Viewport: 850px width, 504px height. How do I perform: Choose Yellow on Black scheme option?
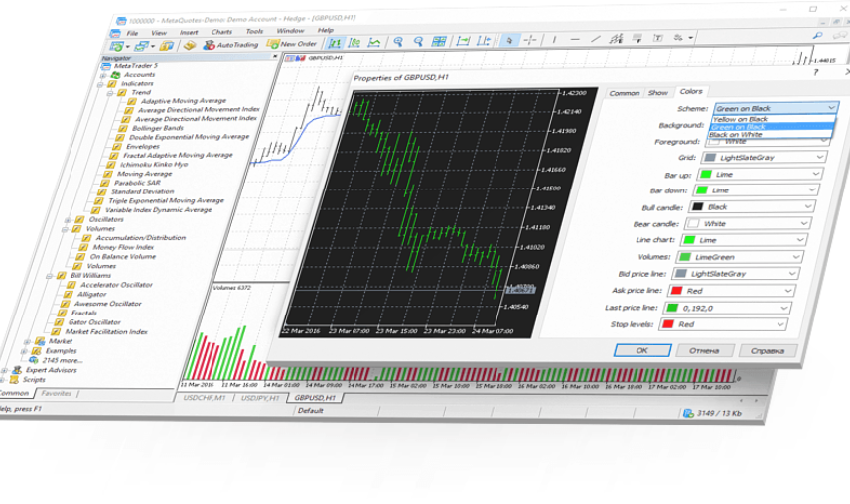point(773,119)
